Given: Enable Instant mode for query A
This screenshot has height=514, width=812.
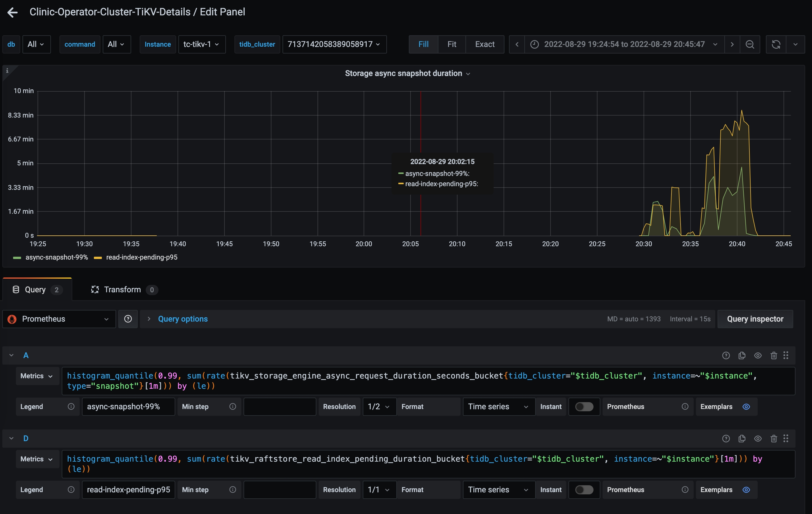Looking at the screenshot, I should pos(584,406).
